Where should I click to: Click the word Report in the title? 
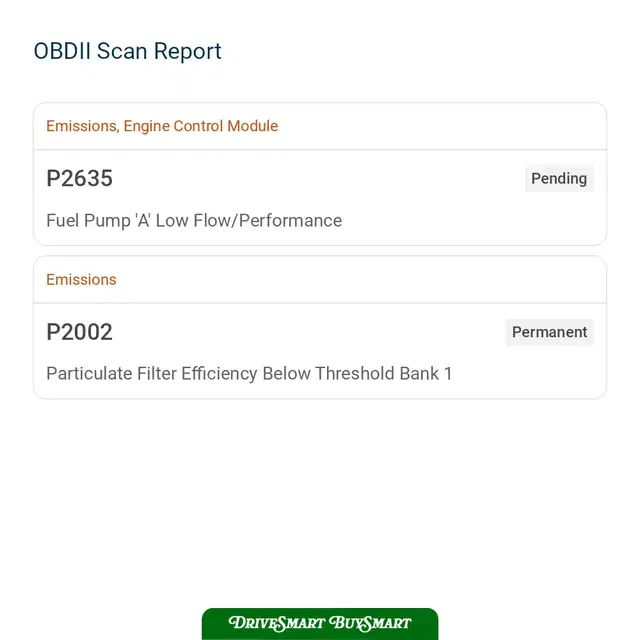[x=188, y=51]
